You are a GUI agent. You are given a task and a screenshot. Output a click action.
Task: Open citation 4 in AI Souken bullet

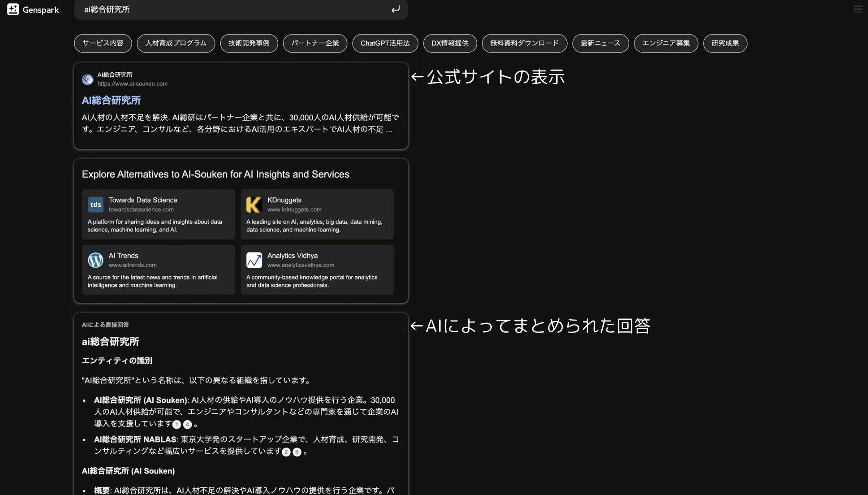pos(187,424)
